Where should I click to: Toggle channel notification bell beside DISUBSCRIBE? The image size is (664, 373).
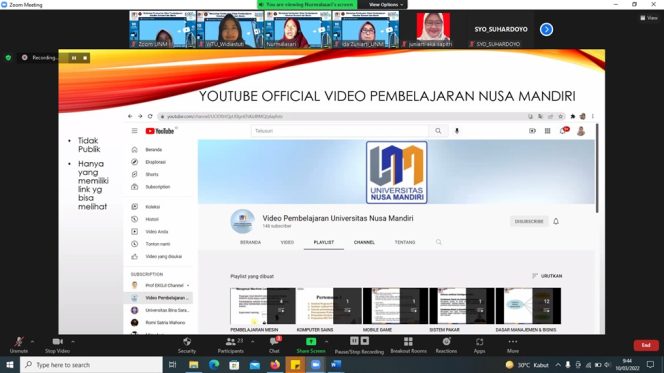pos(556,221)
